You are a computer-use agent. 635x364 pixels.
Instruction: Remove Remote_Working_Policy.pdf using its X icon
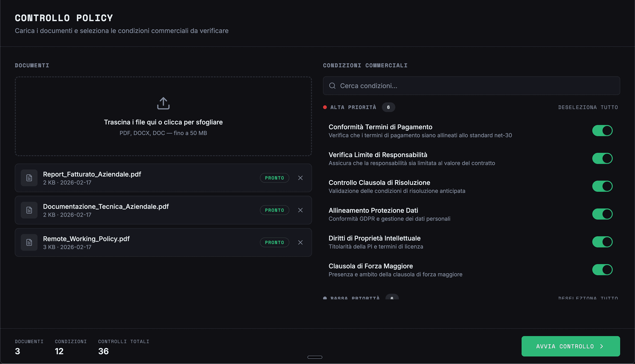(300, 242)
